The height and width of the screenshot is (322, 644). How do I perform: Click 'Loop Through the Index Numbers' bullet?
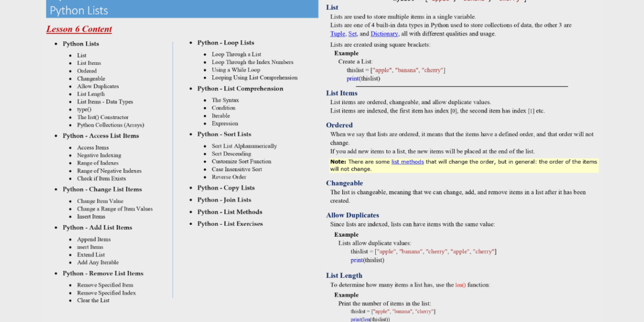click(x=253, y=63)
